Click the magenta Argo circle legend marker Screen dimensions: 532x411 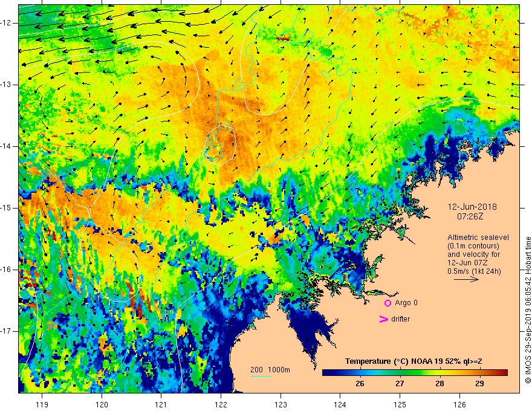point(388,303)
